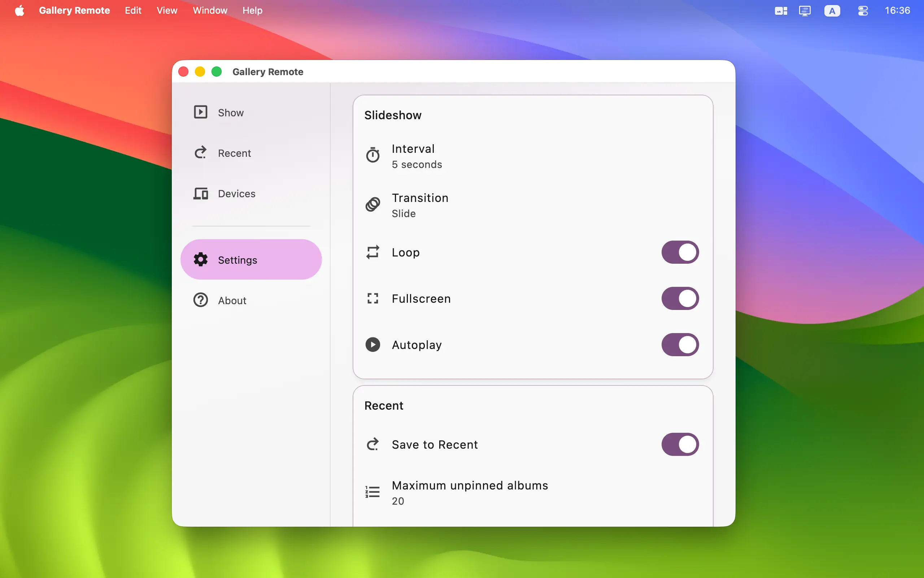Open the View menu
Screen dimensions: 924x578
167,10
